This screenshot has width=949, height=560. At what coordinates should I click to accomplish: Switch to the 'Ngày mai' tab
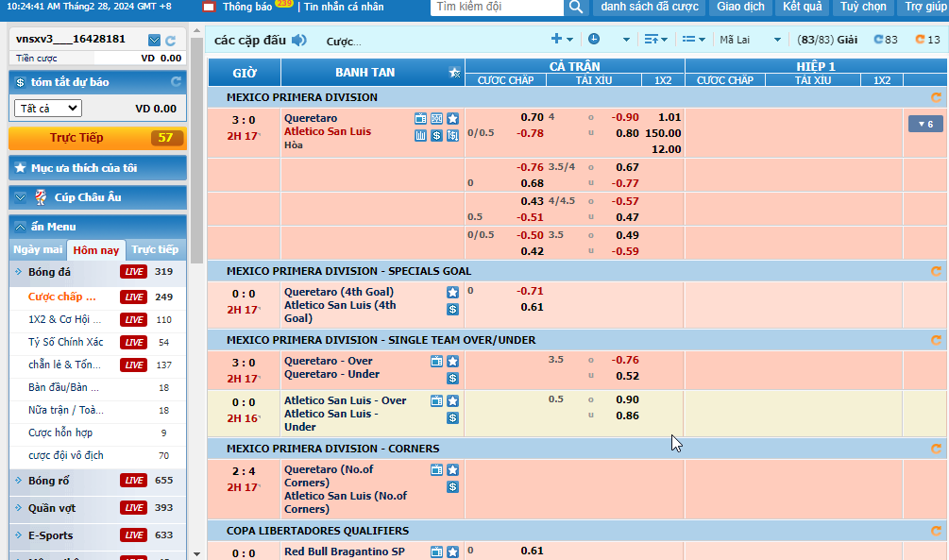coord(39,250)
